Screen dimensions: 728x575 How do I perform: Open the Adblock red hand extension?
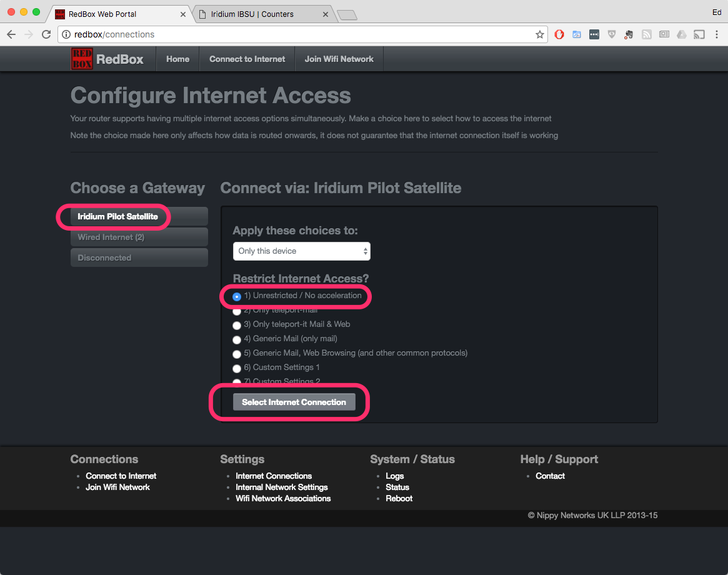click(x=559, y=34)
